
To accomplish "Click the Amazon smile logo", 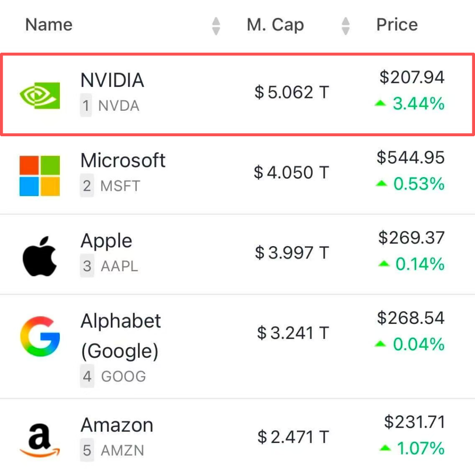I will coord(40,440).
